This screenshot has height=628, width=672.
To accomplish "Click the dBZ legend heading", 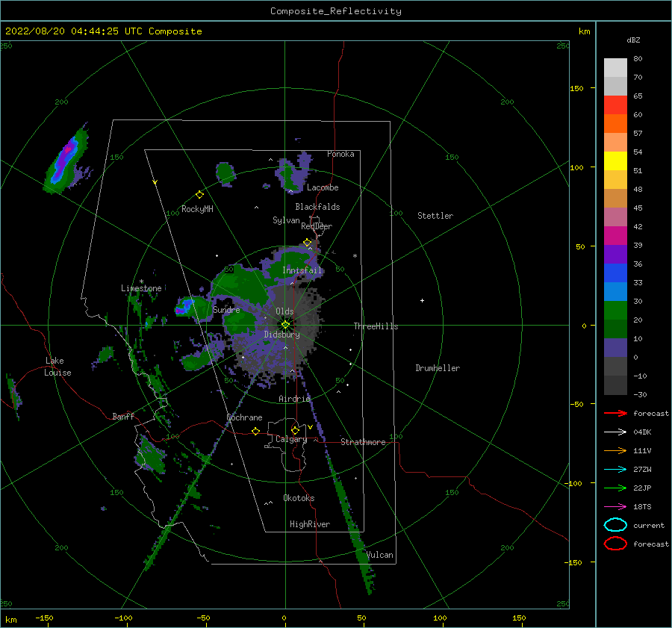I will pos(633,40).
